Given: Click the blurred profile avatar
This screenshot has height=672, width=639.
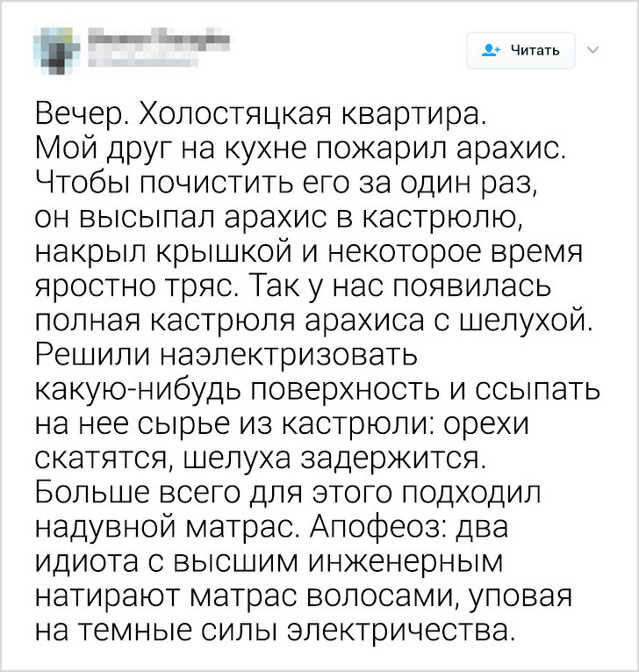Looking at the screenshot, I should pyautogui.click(x=55, y=50).
